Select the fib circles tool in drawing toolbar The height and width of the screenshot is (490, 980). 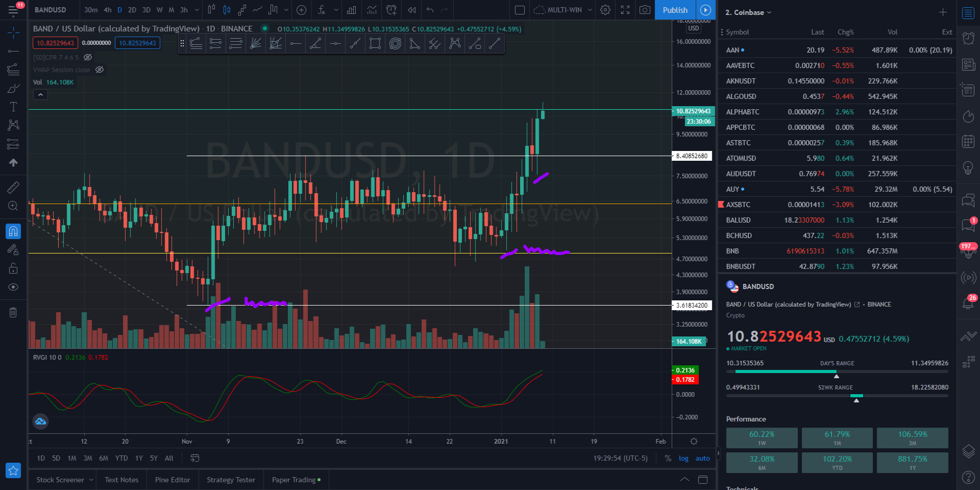click(x=395, y=44)
